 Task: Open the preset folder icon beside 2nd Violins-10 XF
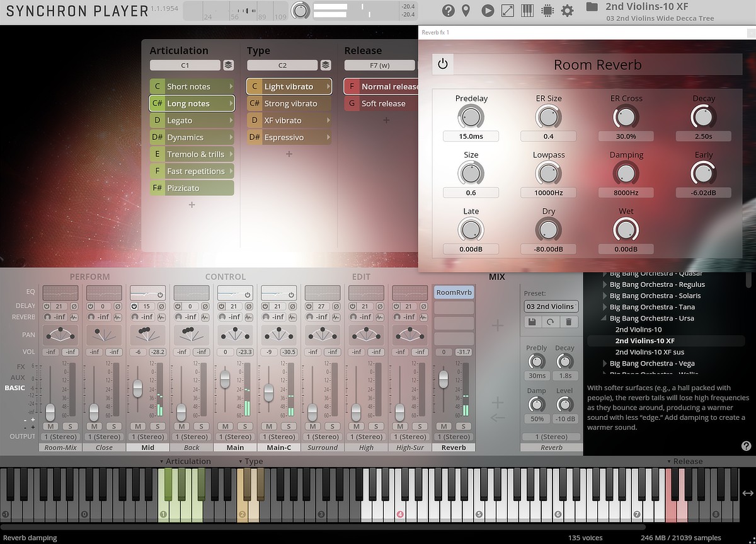point(592,7)
